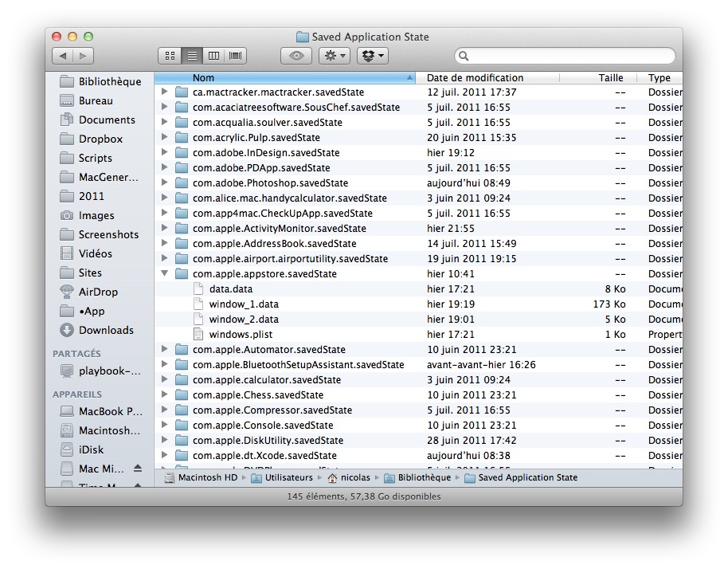Select the windows.plist file
The image size is (728, 569).
418,335
